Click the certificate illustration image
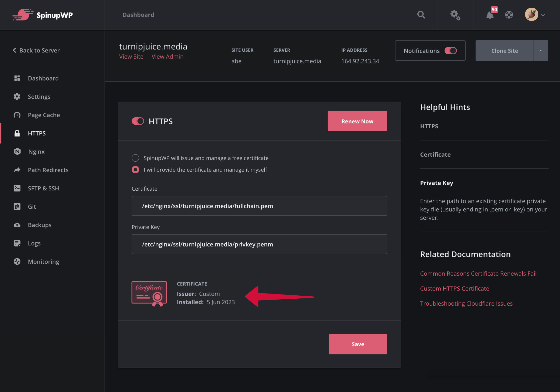This screenshot has height=392, width=560. (149, 294)
